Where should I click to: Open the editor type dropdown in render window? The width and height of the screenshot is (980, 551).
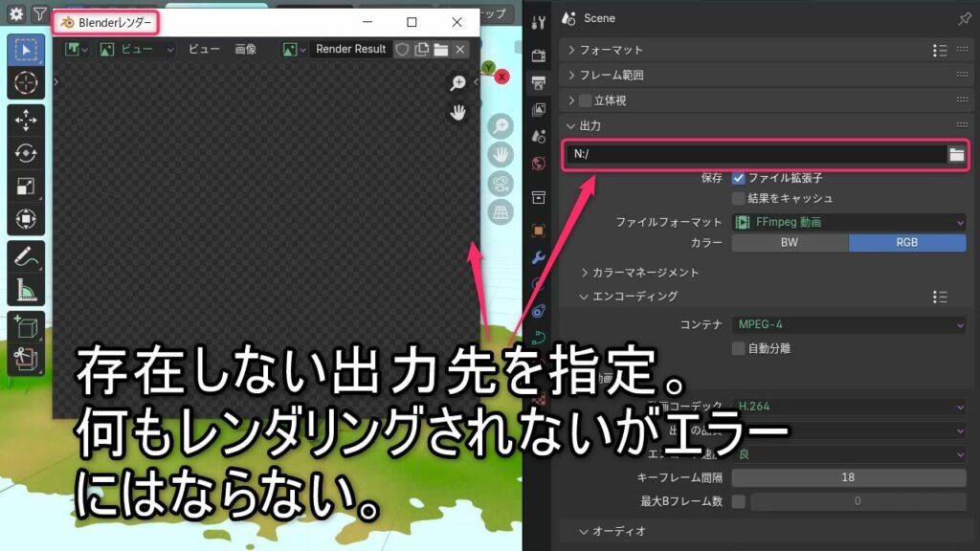(77, 50)
